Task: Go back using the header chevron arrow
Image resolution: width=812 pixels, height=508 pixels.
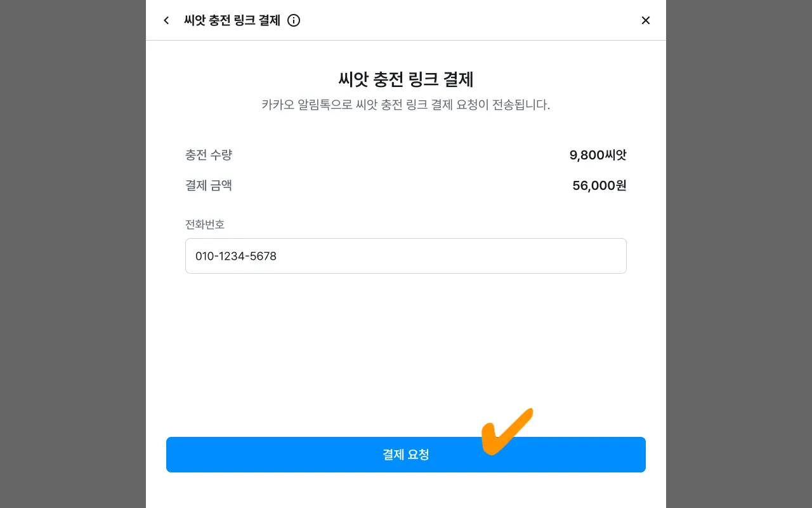Action: pyautogui.click(x=166, y=20)
